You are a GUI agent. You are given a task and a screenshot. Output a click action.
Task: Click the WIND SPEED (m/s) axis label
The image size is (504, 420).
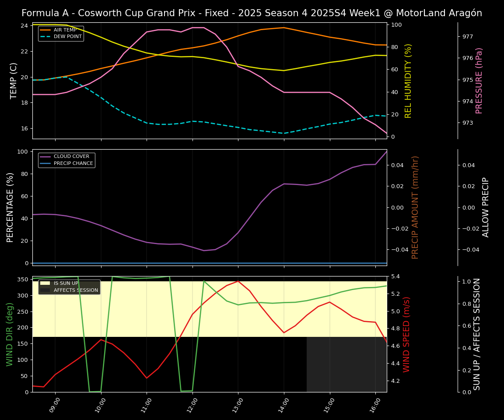[406, 334]
